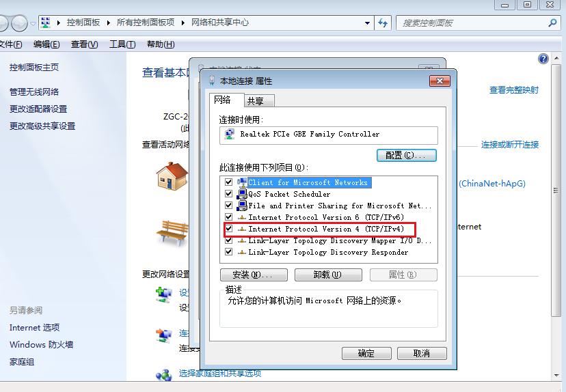The width and height of the screenshot is (566, 392).
Task: Click the blue help question mark icon
Action: coord(543,59)
